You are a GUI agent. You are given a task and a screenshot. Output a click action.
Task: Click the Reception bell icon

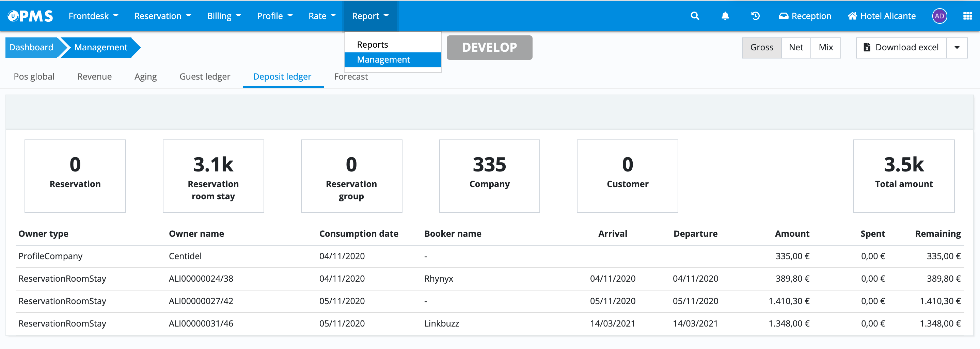(x=783, y=16)
